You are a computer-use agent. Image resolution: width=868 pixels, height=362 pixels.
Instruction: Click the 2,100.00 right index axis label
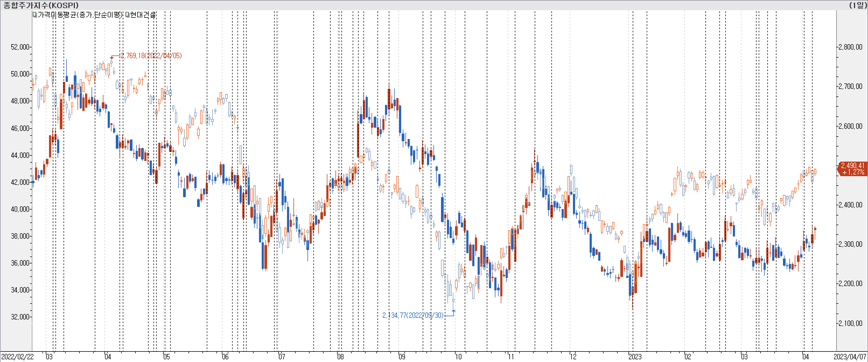850,323
